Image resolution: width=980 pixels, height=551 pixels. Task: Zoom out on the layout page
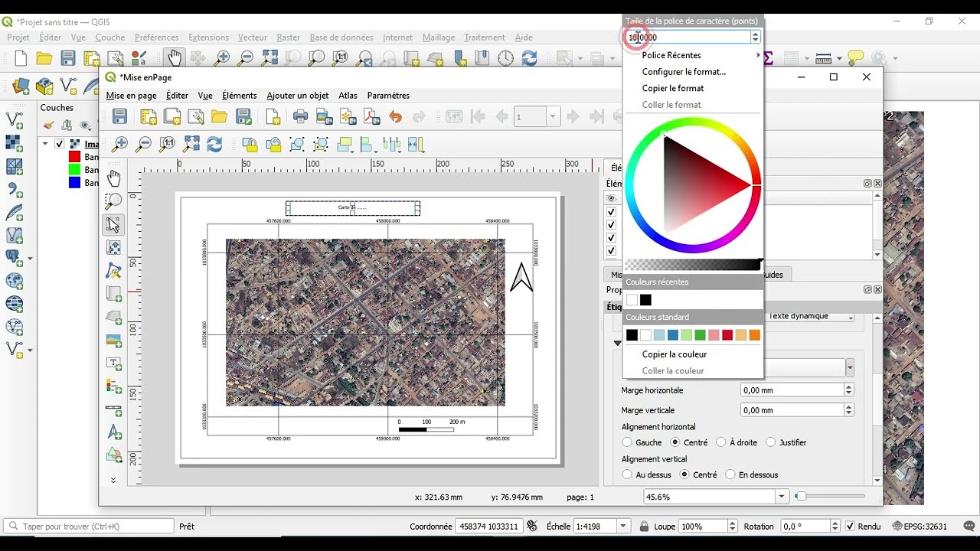(x=144, y=144)
